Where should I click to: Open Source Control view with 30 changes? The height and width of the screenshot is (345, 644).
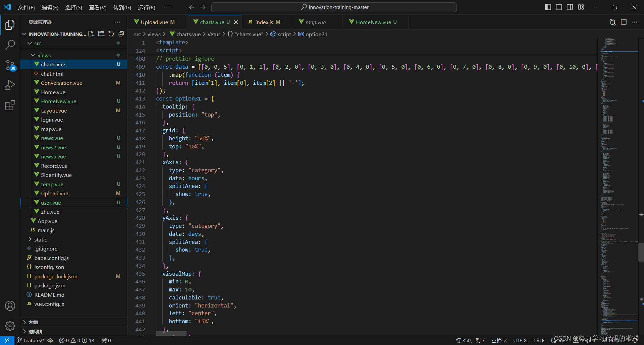point(10,65)
